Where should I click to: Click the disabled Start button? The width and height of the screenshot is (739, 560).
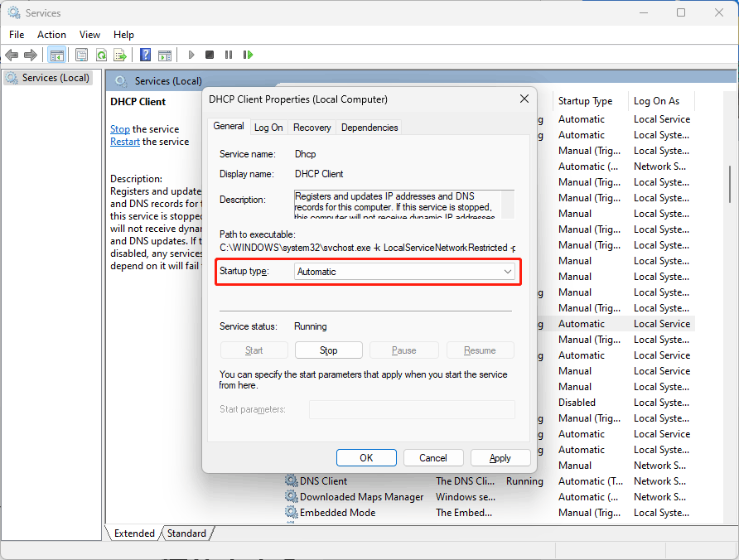(x=254, y=350)
